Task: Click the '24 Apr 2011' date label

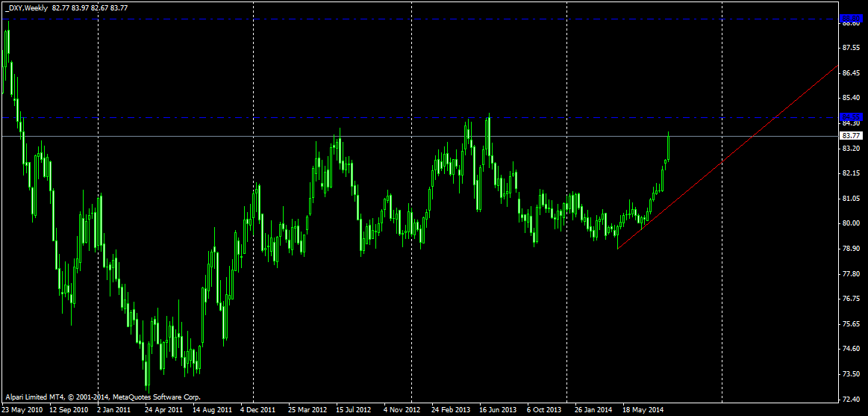Action: point(164,411)
